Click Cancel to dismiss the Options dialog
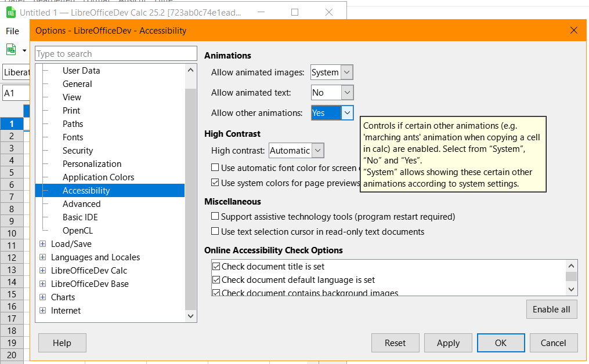Viewport: 589px width, 364px height. tap(554, 343)
